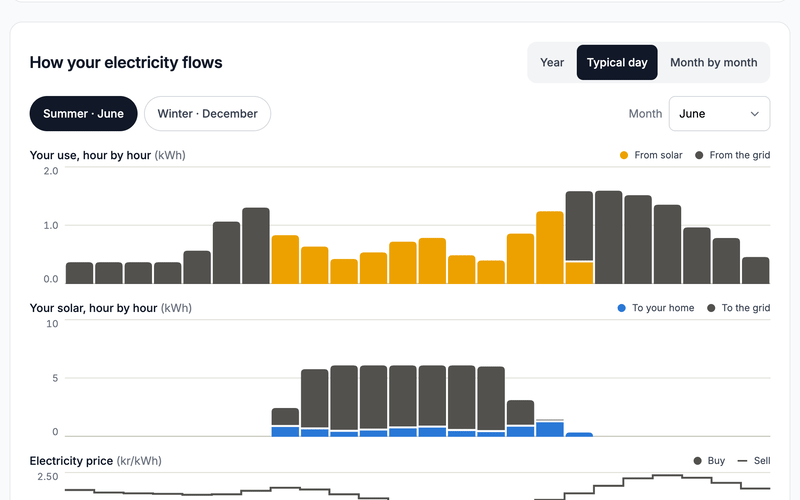
Task: Click the chevron in the June selector
Action: click(x=754, y=114)
